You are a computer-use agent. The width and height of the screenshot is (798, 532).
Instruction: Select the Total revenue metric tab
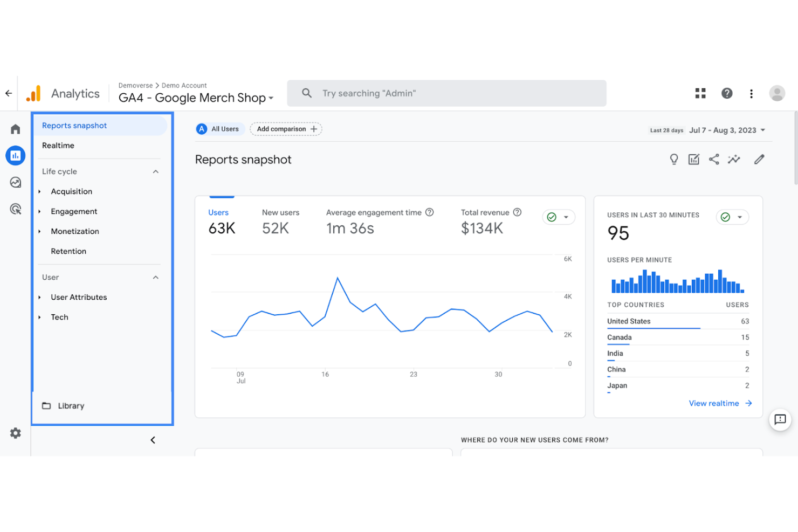pos(491,222)
